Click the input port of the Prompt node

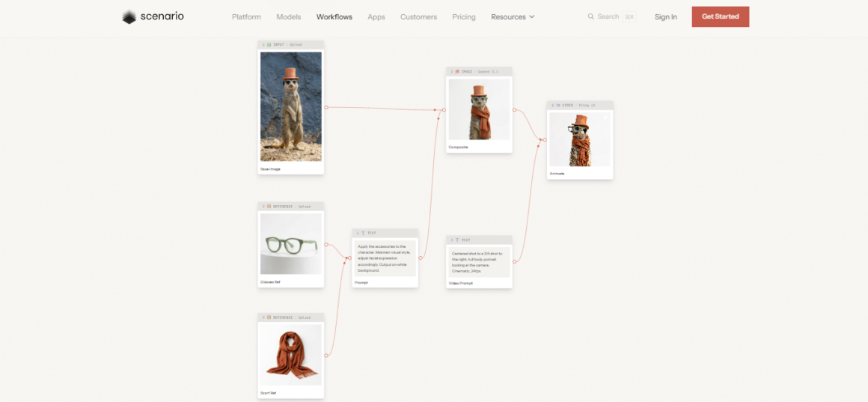click(350, 258)
